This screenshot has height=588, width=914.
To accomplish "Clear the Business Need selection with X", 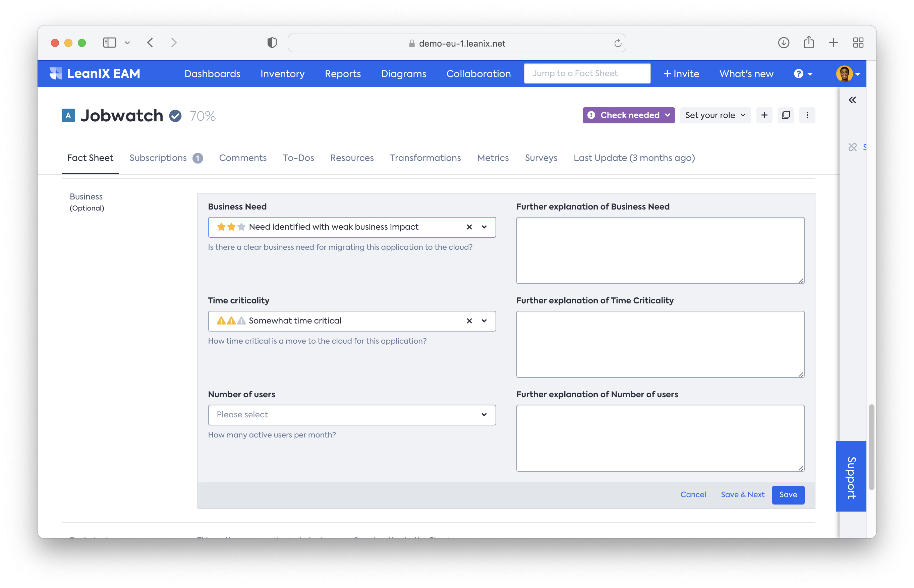I will pyautogui.click(x=469, y=227).
